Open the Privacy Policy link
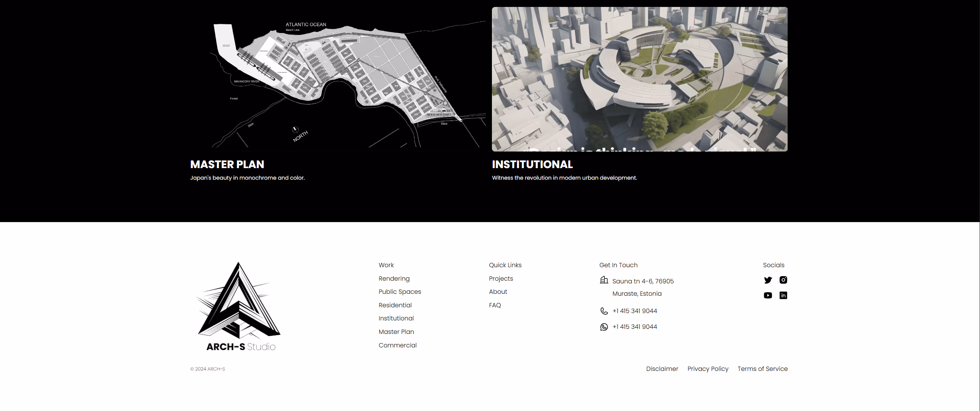Image resolution: width=980 pixels, height=411 pixels. [x=708, y=369]
